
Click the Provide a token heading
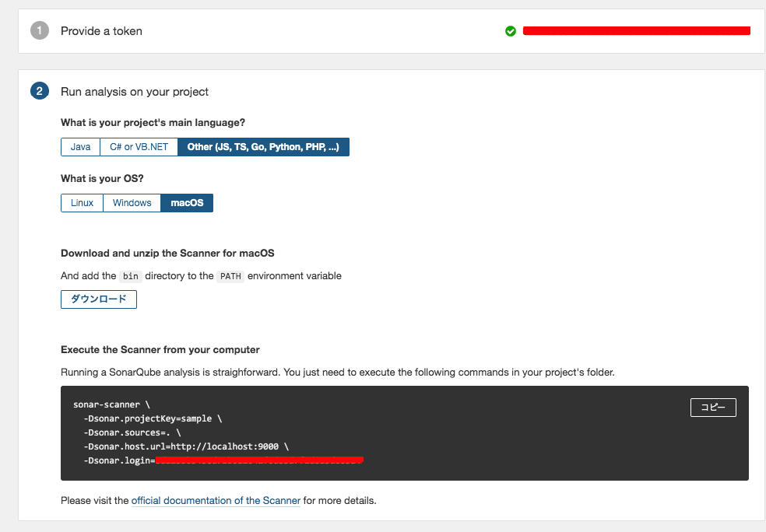[x=102, y=31]
